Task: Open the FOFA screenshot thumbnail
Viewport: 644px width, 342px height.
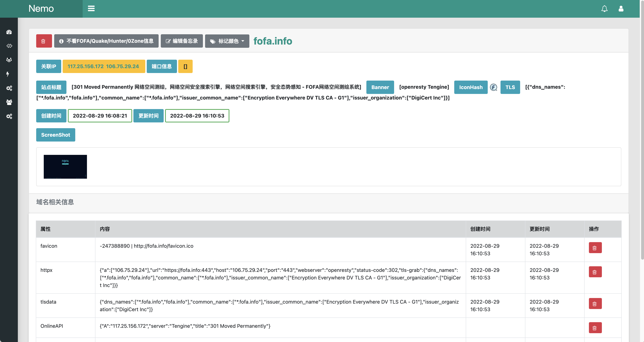Action: pos(65,167)
